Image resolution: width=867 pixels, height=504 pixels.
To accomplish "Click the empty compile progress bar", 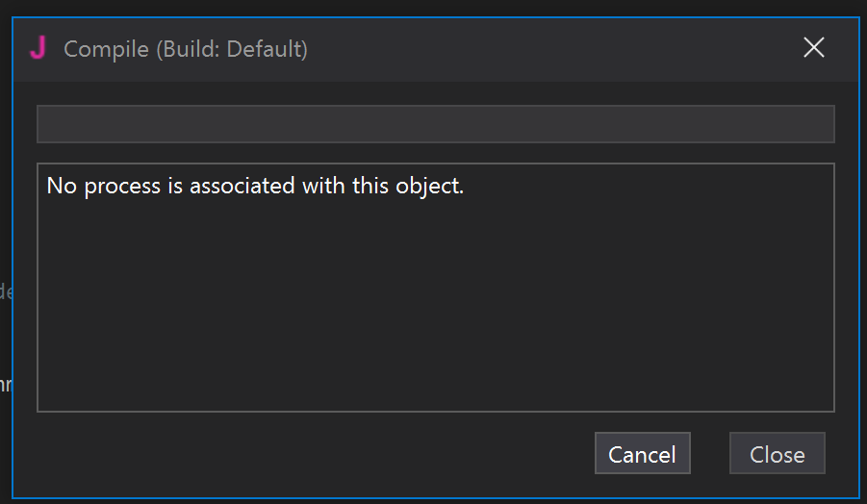I will [435, 124].
